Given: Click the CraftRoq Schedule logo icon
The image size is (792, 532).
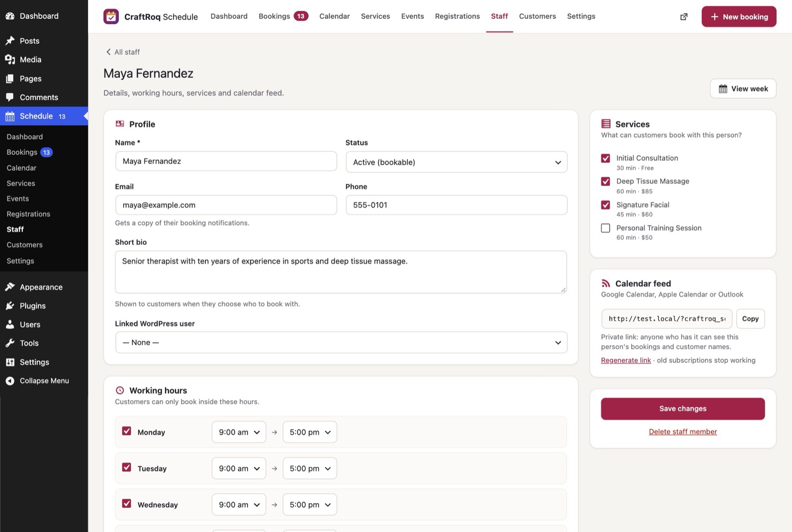Looking at the screenshot, I should [x=111, y=16].
